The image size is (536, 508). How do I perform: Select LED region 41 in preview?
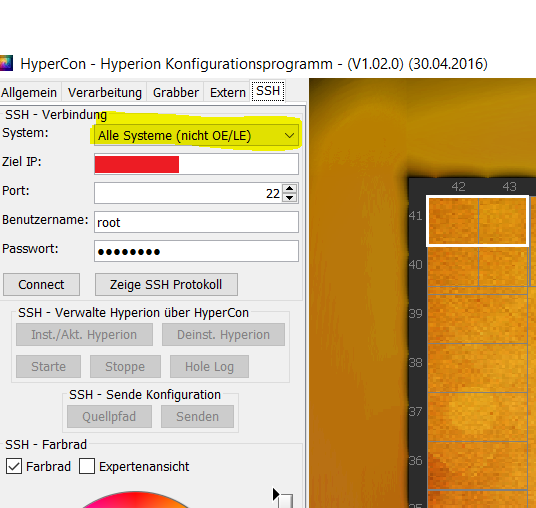click(477, 221)
